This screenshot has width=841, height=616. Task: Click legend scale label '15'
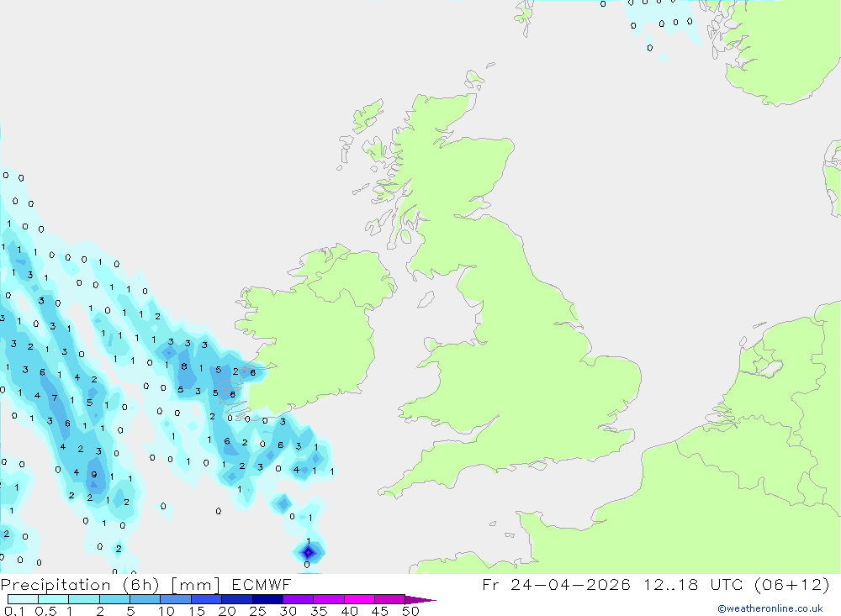point(196,611)
